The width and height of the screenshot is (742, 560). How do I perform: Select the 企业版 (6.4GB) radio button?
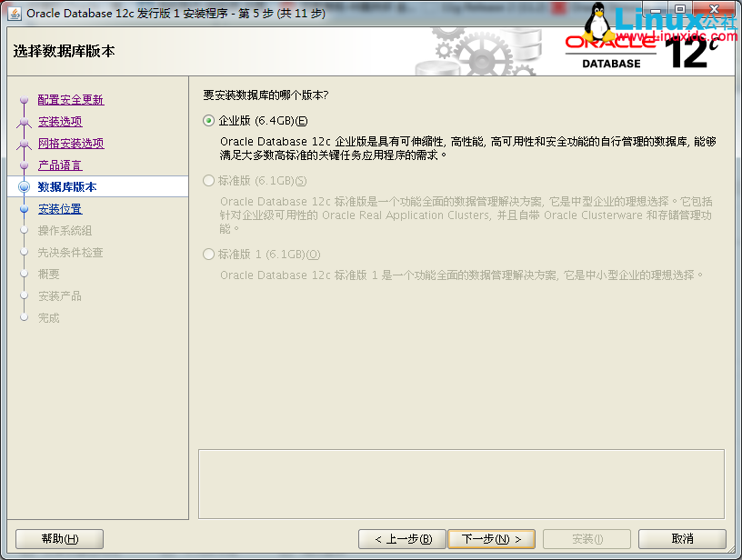208,120
